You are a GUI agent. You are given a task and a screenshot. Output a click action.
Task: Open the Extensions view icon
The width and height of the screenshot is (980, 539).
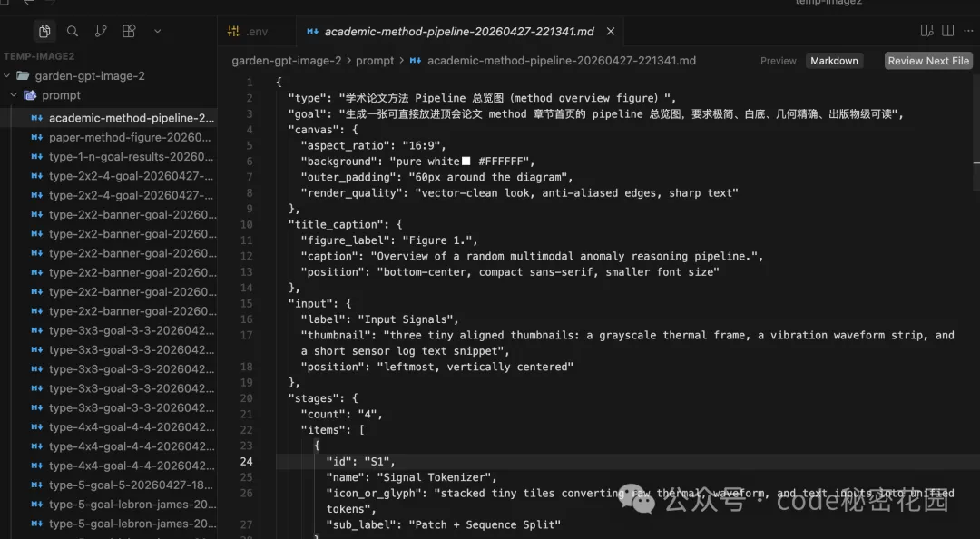[129, 31]
